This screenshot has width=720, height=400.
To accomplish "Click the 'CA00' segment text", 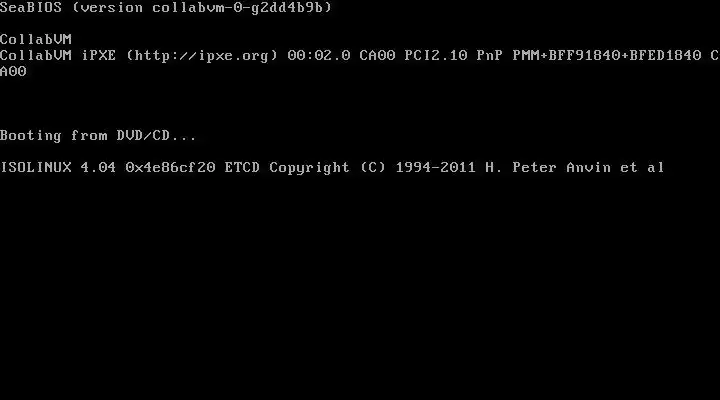I will (x=377, y=56).
